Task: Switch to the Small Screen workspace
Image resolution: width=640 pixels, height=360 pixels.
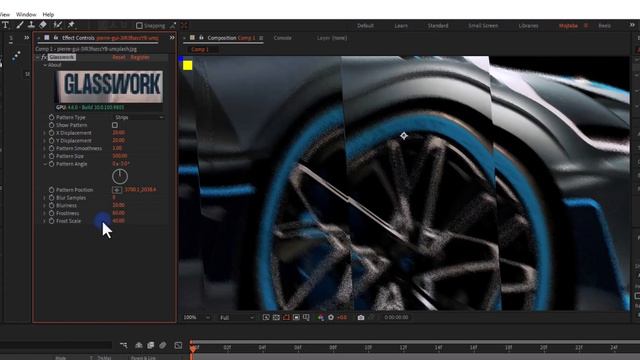Action: click(483, 25)
